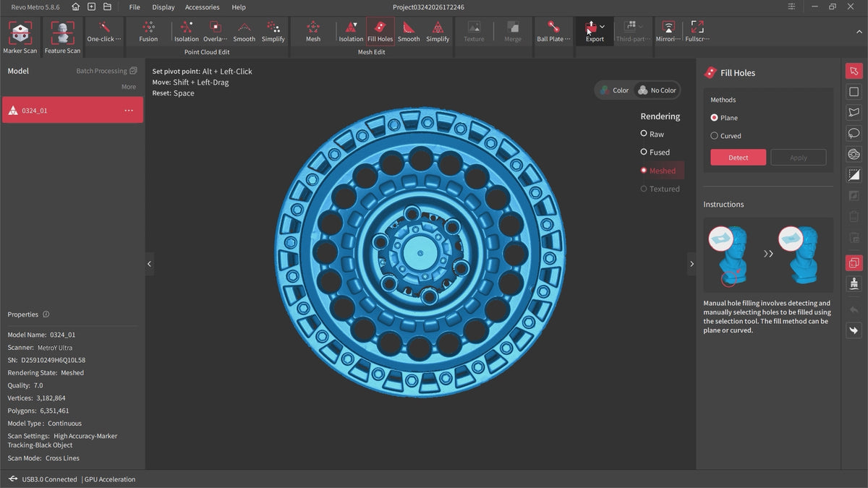The width and height of the screenshot is (868, 488).
Task: Choose the lasso selection tool in sidebar
Action: pos(854,133)
